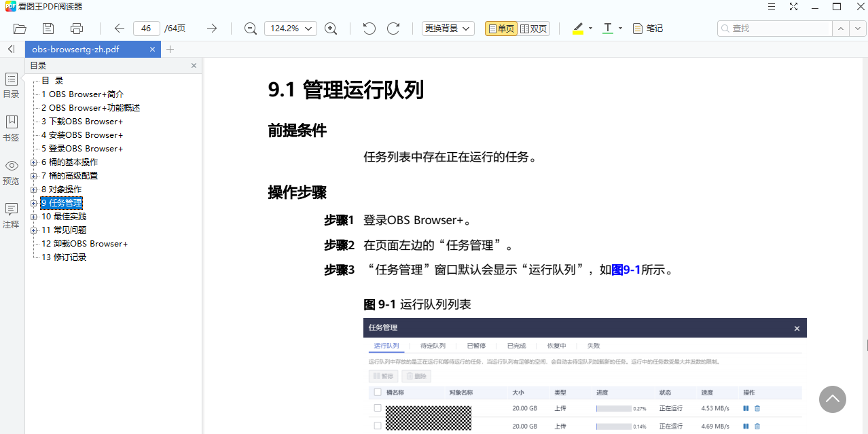Select 2 OBS Browser+功能概述 entry
Image resolution: width=868 pixels, height=434 pixels.
[91, 108]
